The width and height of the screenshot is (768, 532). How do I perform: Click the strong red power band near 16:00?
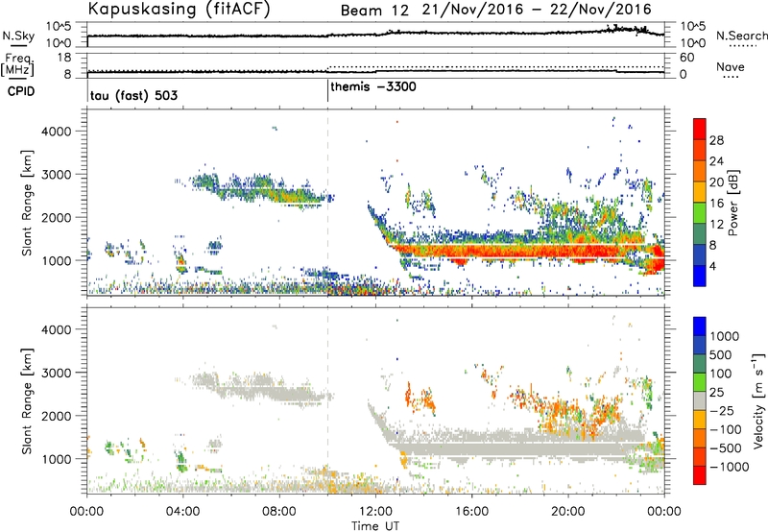coord(471,252)
